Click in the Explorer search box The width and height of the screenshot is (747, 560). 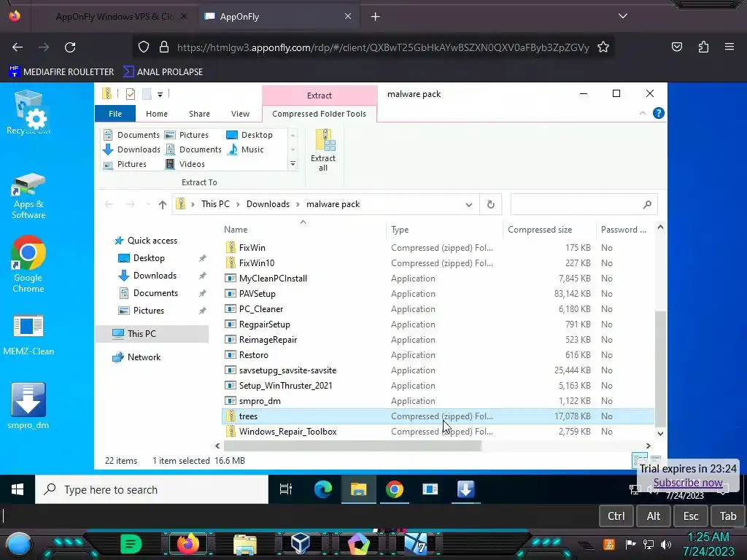pos(584,204)
